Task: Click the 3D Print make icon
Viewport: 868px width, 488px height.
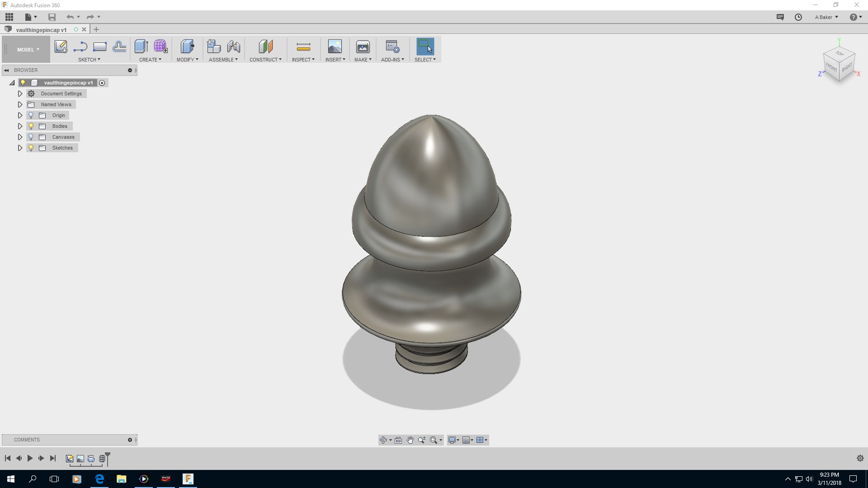Action: 363,47
